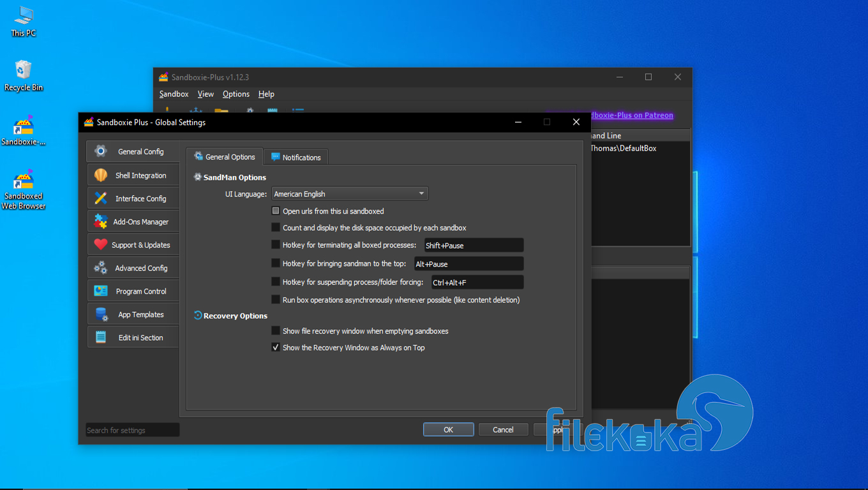
Task: Select the Recycle Bin desktop icon
Action: [x=24, y=76]
